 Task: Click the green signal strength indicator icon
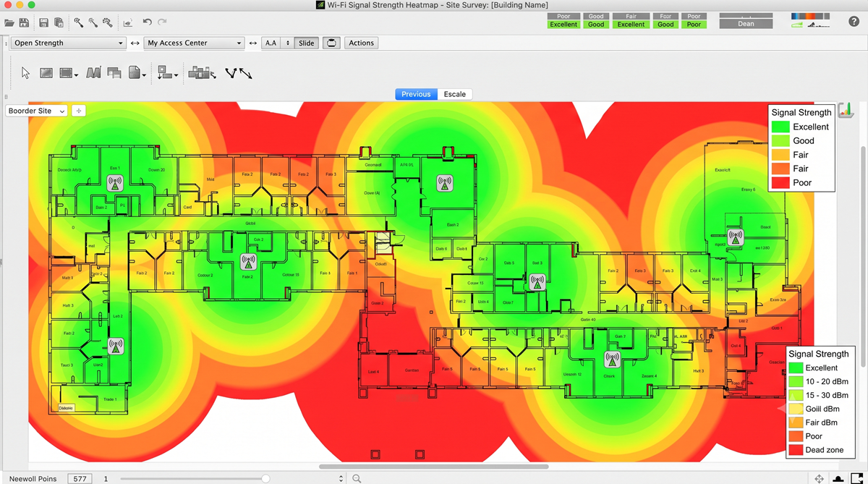pyautogui.click(x=798, y=25)
